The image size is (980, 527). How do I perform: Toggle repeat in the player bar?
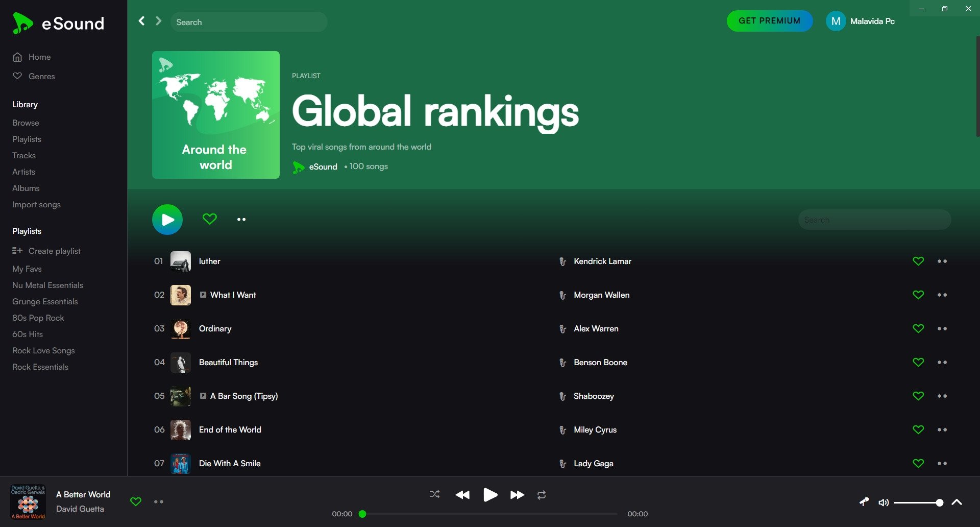coord(542,495)
